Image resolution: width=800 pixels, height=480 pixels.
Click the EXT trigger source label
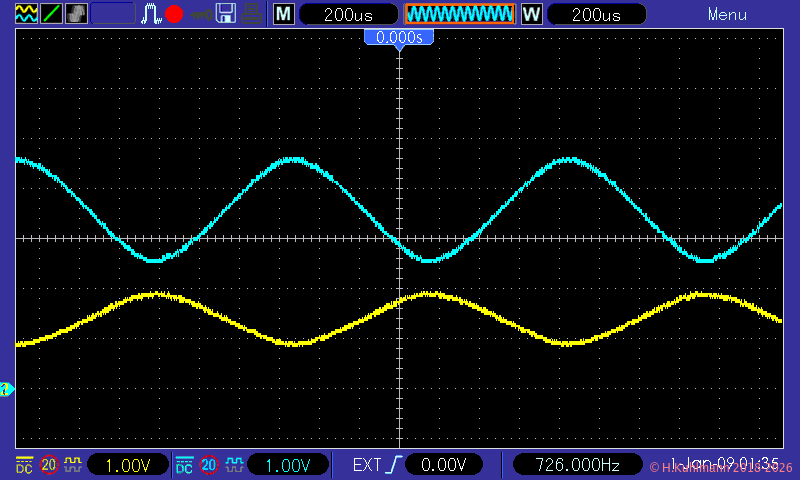pos(367,465)
